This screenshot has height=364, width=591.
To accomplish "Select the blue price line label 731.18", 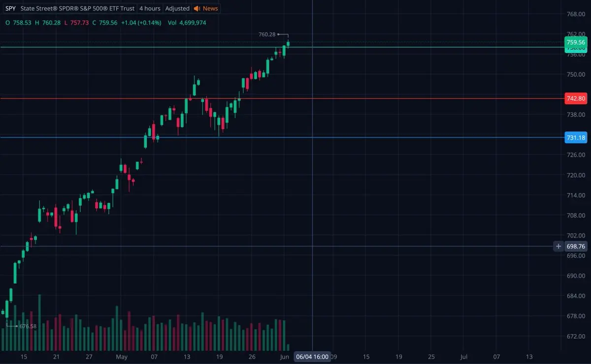I will coord(576,137).
